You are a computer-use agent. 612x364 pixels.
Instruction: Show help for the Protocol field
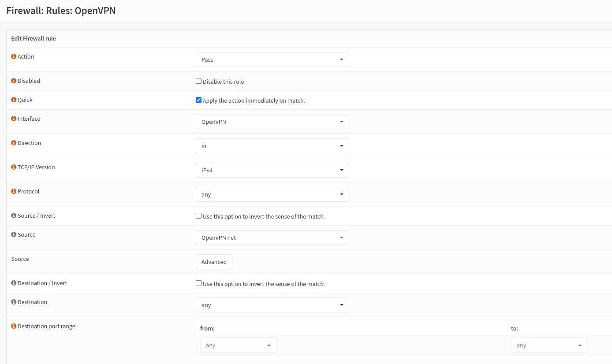pyautogui.click(x=14, y=192)
